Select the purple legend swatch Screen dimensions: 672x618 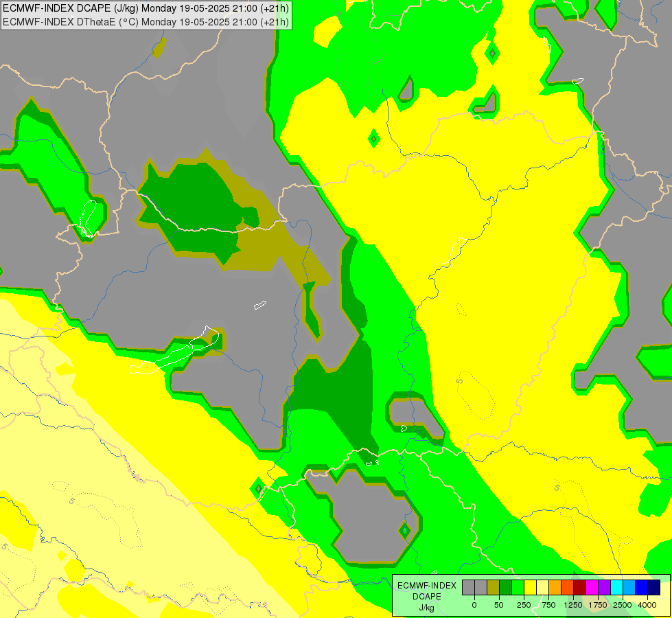(604, 587)
